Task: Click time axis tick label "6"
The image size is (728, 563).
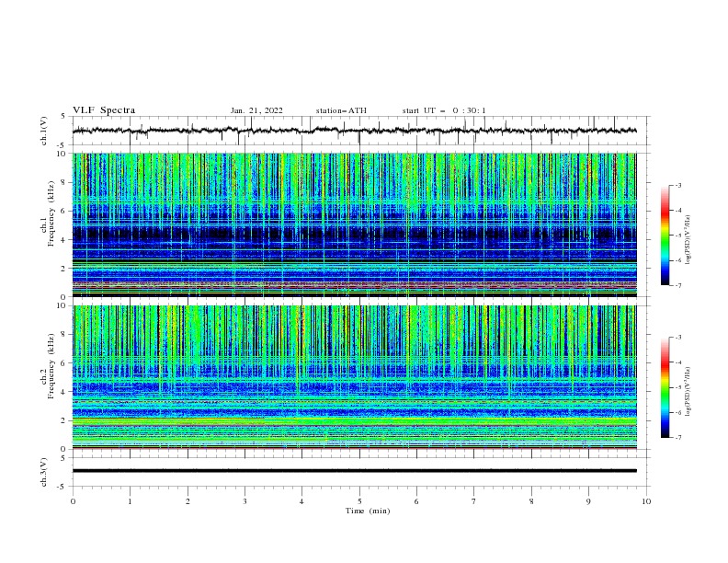Action: click(416, 501)
